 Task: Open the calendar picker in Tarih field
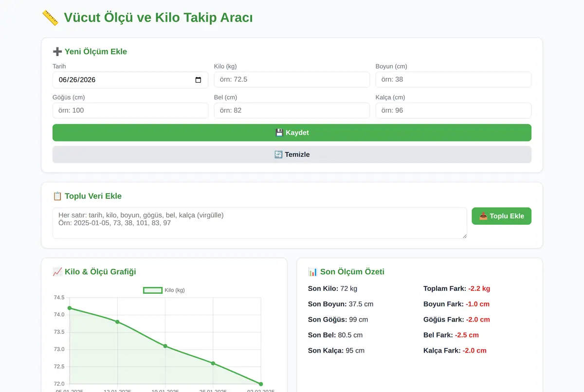pyautogui.click(x=198, y=80)
